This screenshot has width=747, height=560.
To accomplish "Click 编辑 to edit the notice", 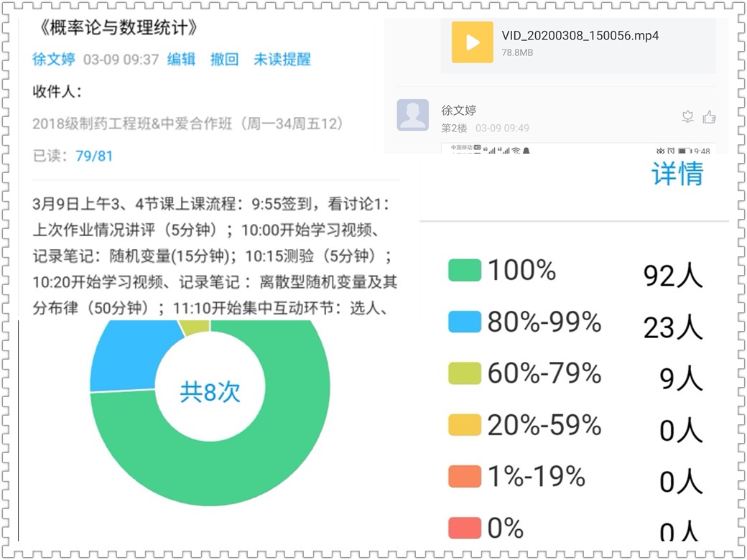I will coord(181,60).
